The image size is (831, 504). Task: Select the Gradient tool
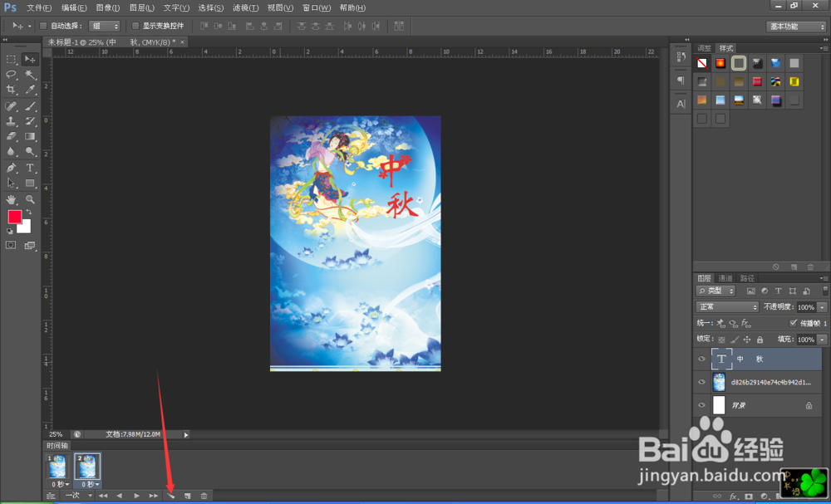(x=30, y=136)
